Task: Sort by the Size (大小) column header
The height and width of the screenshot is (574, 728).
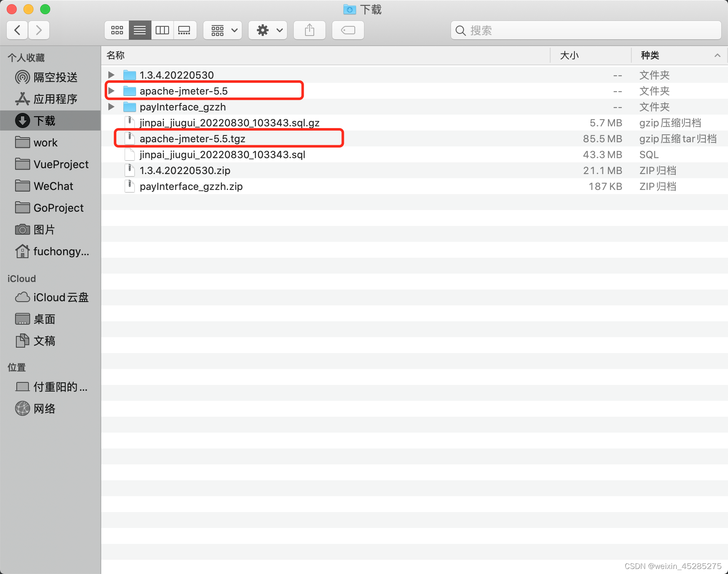Action: click(591, 55)
